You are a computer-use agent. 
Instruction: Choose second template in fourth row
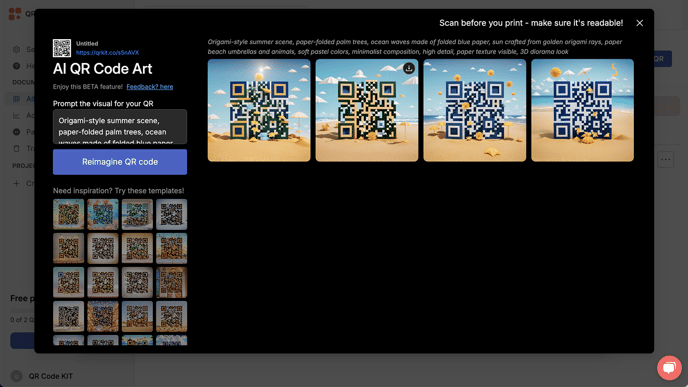(103, 316)
